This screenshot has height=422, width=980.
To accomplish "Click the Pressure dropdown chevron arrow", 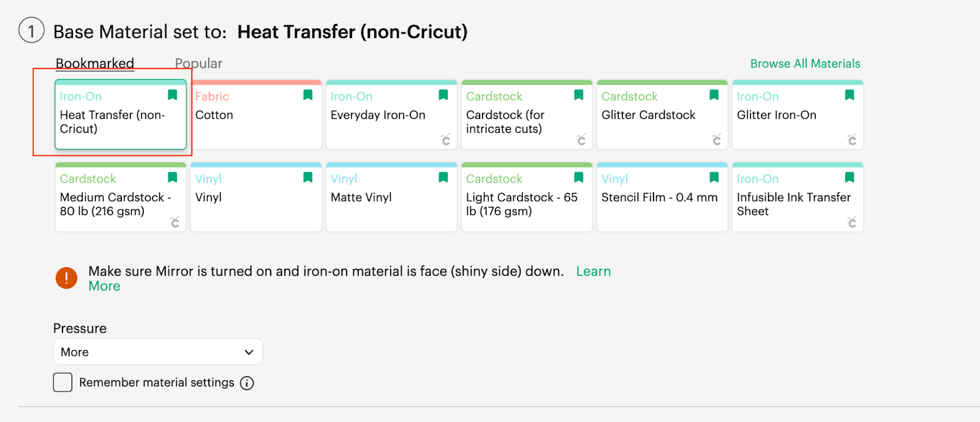I will pos(249,352).
